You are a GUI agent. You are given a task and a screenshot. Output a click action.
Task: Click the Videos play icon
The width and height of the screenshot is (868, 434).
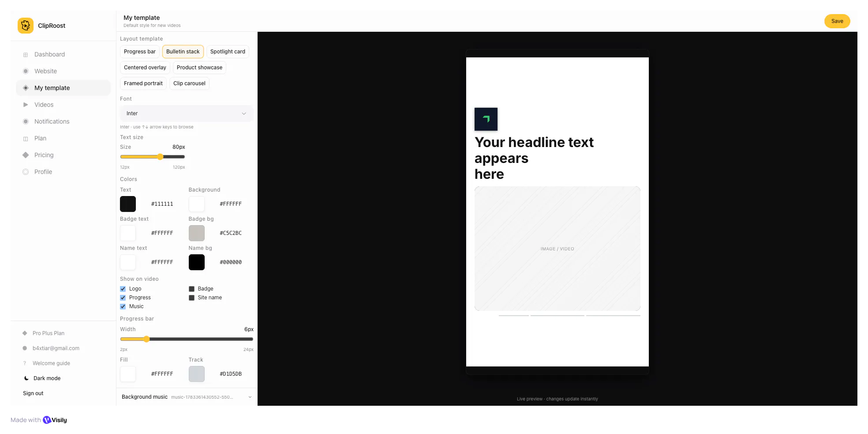click(x=26, y=105)
